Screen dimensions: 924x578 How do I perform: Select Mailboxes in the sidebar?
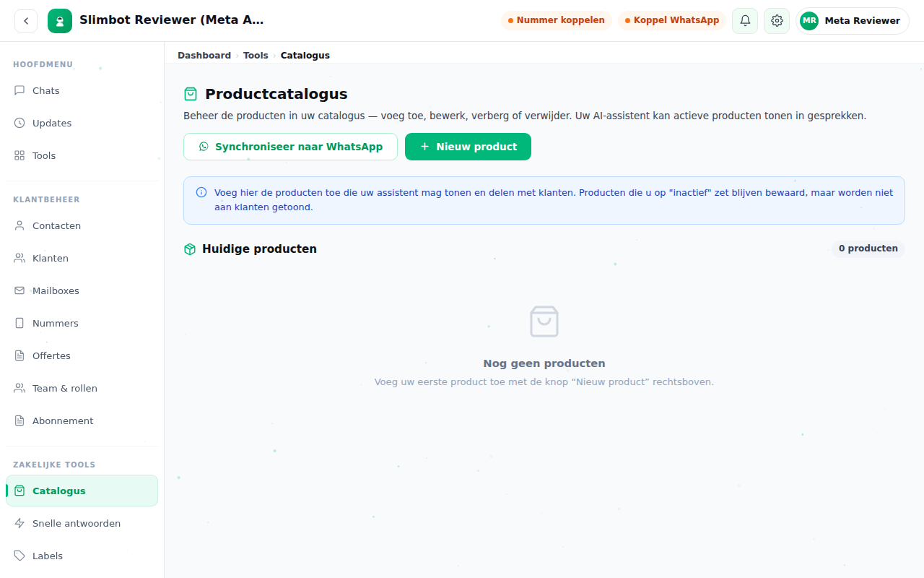82,290
